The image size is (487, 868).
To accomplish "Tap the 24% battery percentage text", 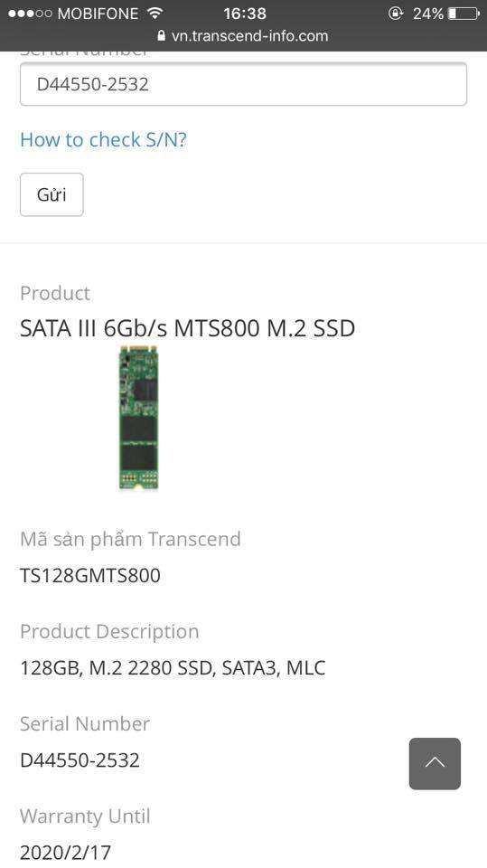I will tap(427, 14).
